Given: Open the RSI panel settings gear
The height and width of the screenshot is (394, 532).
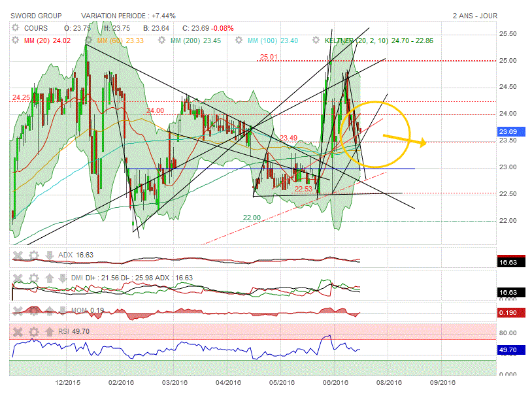Looking at the screenshot, I should coord(33,332).
